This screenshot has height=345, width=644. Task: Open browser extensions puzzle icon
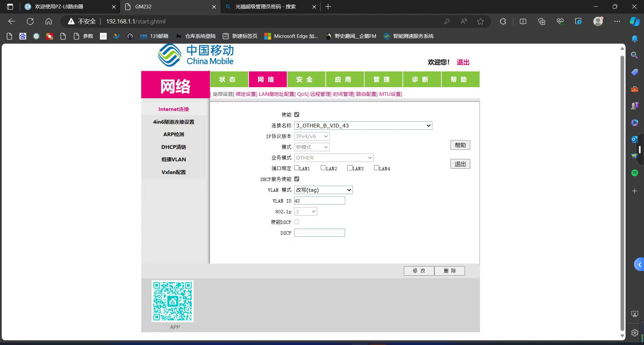503,21
